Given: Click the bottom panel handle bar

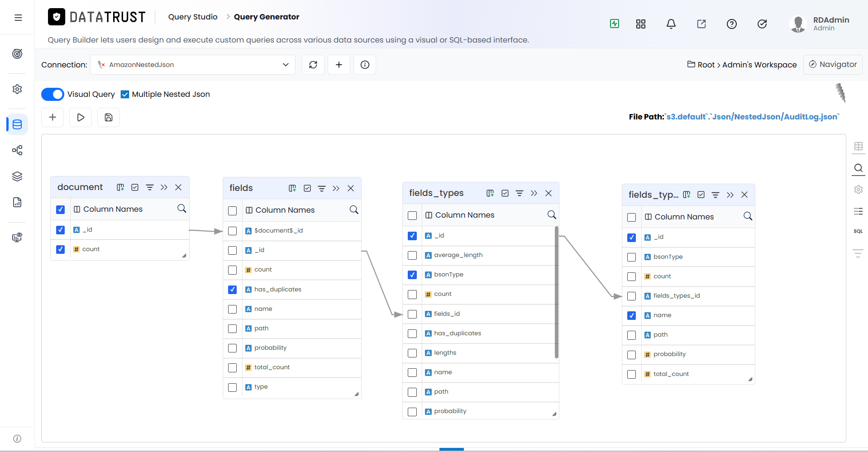Looking at the screenshot, I should point(452,449).
